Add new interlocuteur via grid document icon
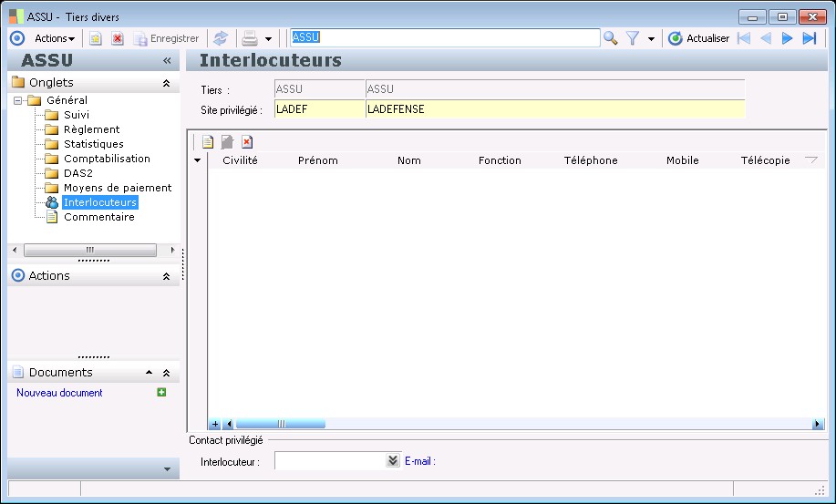Viewport: 836px width, 504px height. (207, 141)
